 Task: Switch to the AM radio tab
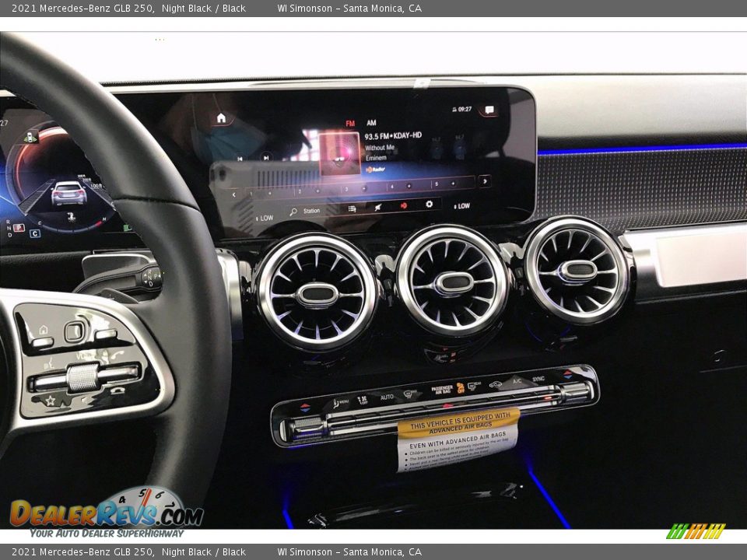point(371,122)
